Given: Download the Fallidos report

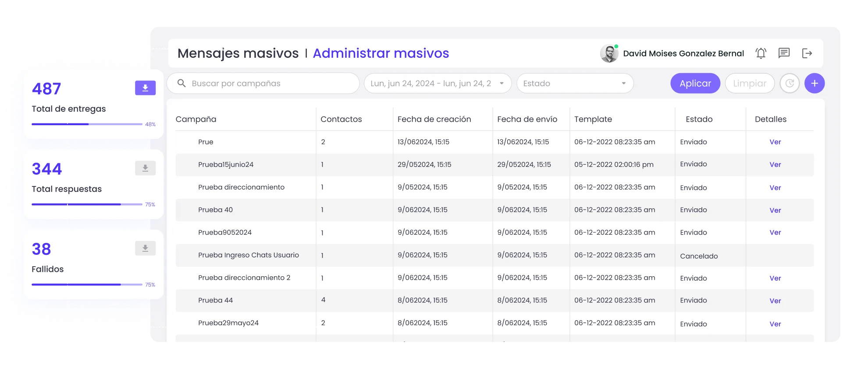Looking at the screenshot, I should 145,248.
